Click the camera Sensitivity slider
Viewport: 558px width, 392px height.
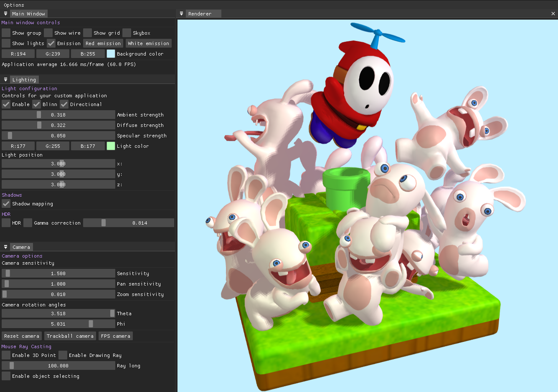(58, 273)
